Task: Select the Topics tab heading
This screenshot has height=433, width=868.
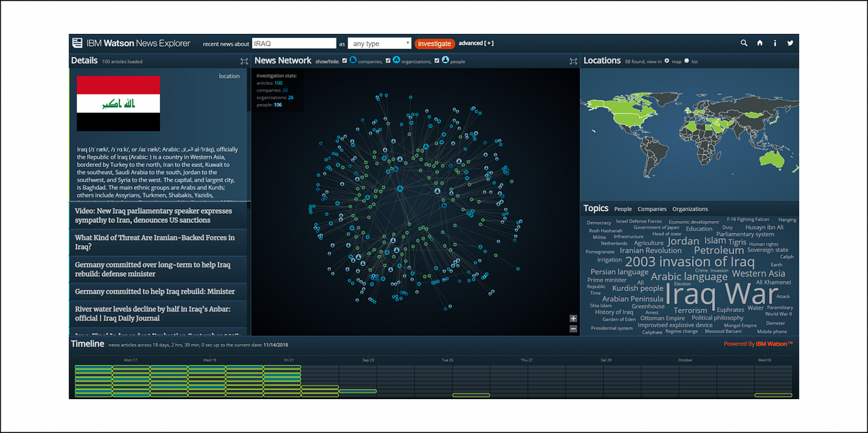Action: click(596, 208)
